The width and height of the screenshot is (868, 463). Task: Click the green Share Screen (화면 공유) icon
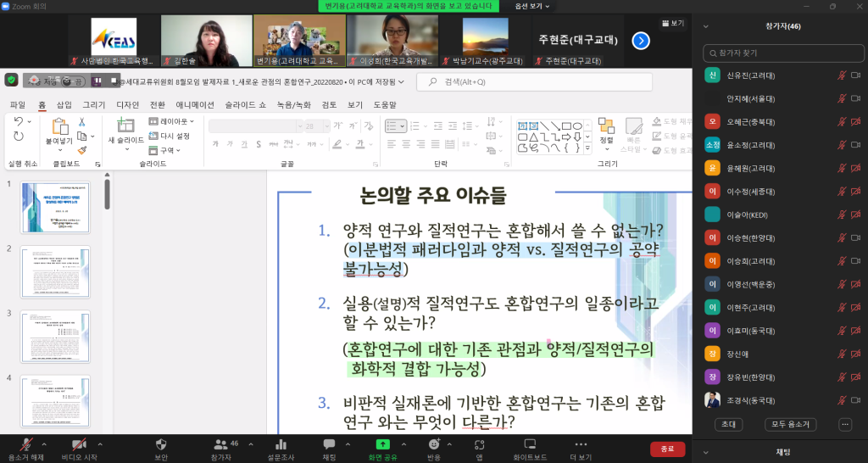click(382, 443)
